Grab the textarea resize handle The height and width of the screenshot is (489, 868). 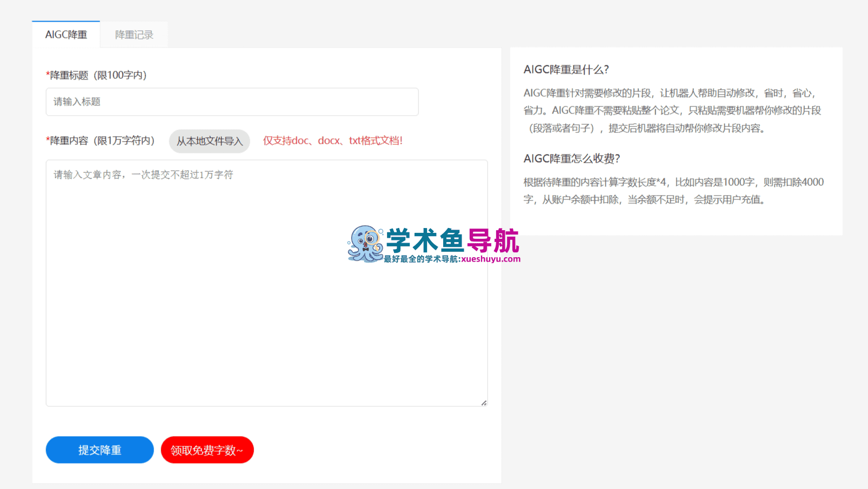click(x=484, y=403)
